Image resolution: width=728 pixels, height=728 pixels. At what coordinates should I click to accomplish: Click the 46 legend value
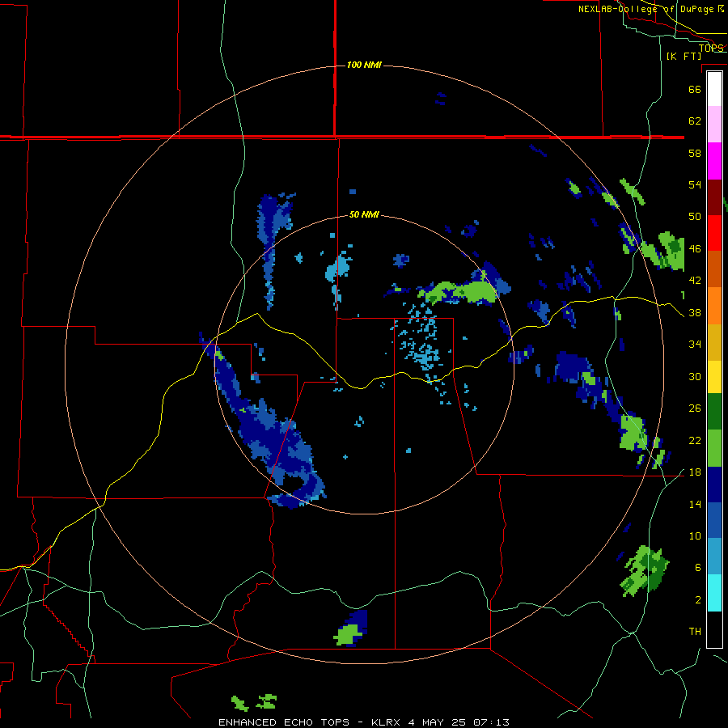(x=695, y=248)
